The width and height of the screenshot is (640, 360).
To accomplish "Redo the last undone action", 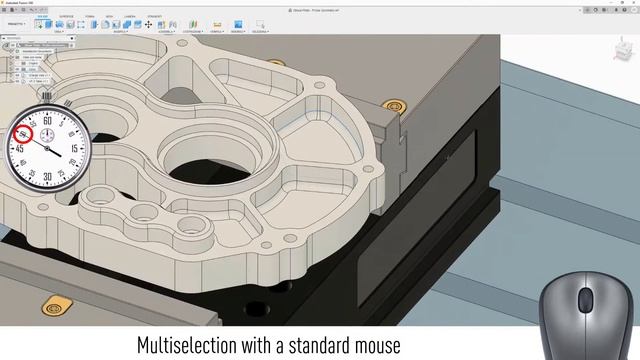I will pos(42,10).
